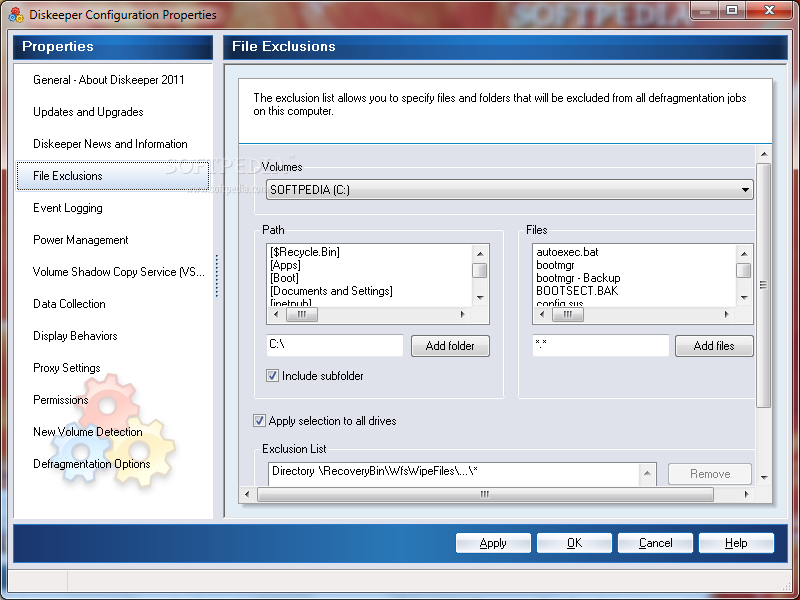The height and width of the screenshot is (600, 800).
Task: Click Path list horizontal scroll-left arrow
Action: (276, 314)
